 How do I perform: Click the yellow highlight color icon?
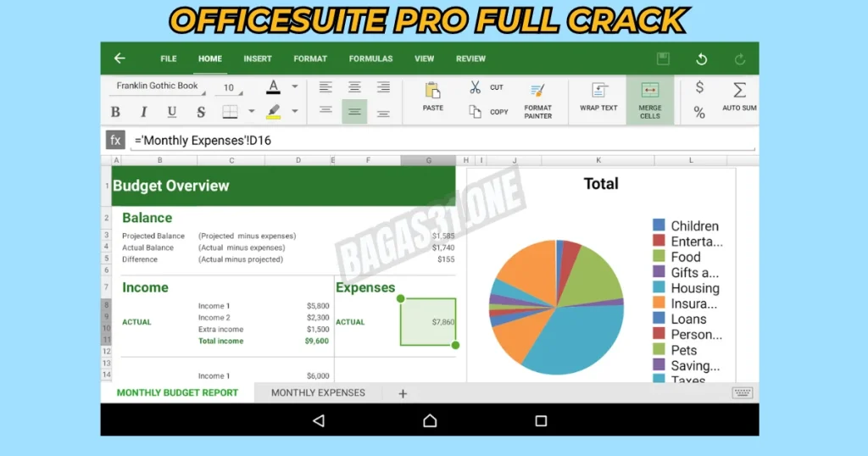(273, 112)
